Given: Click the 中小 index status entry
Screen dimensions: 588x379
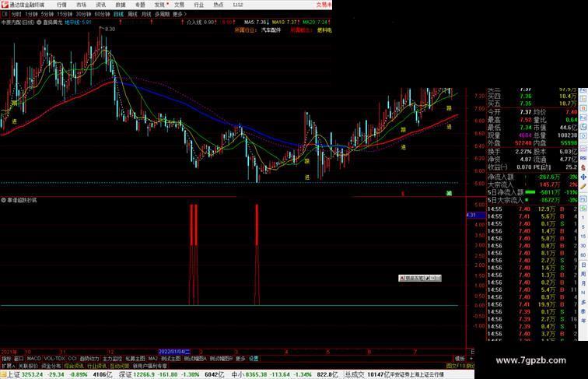Looking at the screenshot, I should (x=285, y=374).
